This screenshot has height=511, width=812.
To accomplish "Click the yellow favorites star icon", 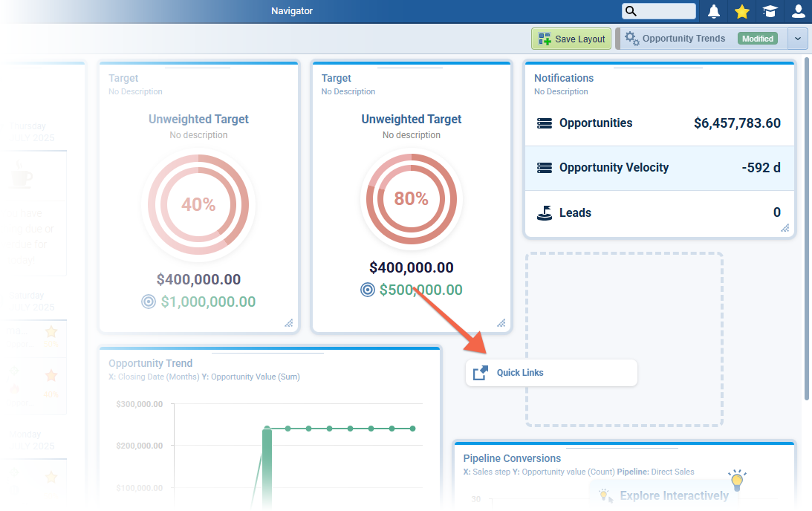I will pos(741,11).
